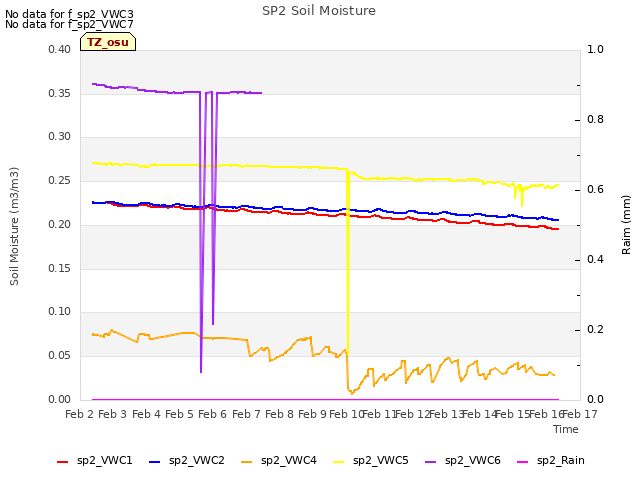Click the 0.0 right axis value
This screenshot has height=480, width=640.
click(595, 399)
